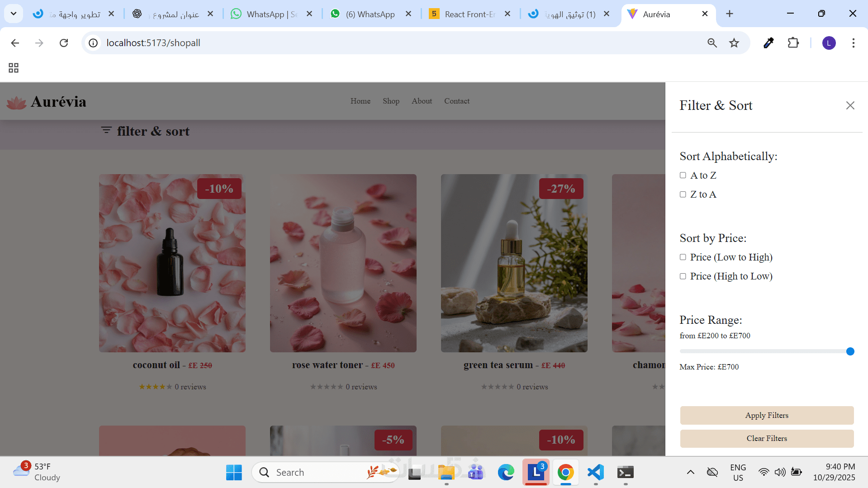Screen dimensions: 868x488
Task: Open the browser zoom magnifier icon
Action: 712,43
